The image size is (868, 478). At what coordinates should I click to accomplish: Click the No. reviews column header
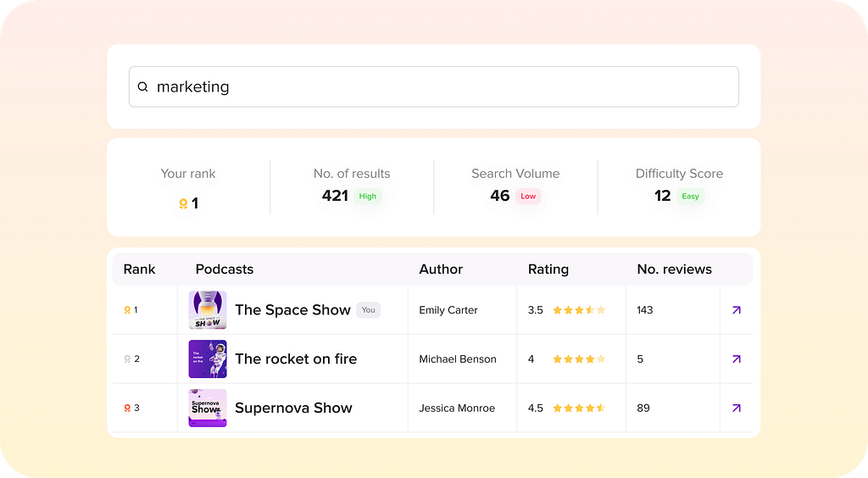pos(674,270)
